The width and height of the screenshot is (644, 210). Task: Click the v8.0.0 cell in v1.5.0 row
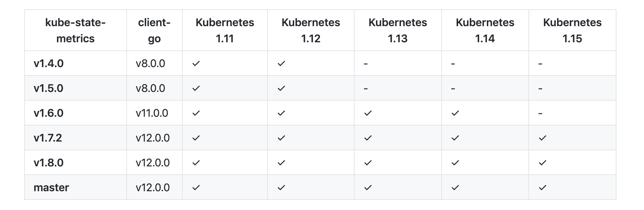150,88
